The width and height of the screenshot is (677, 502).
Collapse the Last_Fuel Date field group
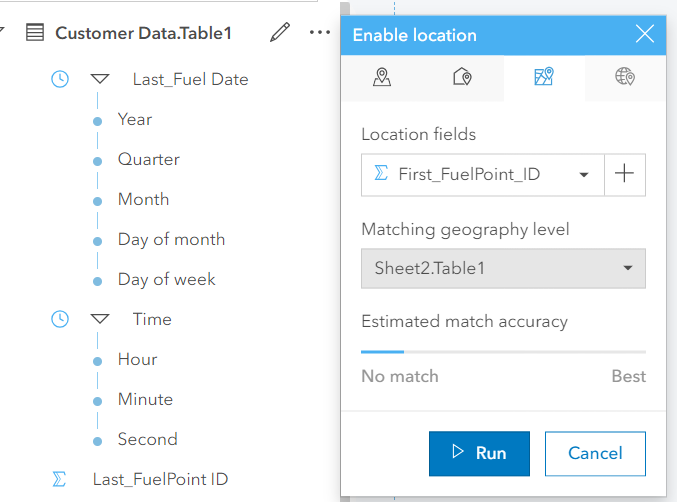[99, 79]
